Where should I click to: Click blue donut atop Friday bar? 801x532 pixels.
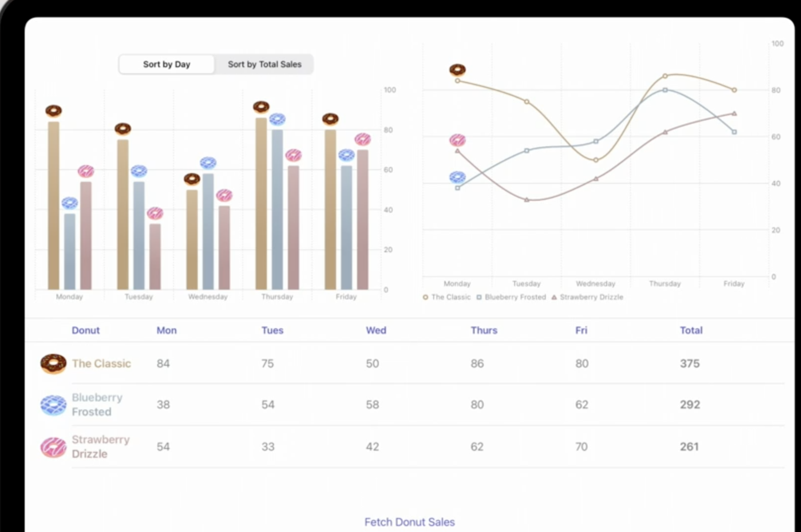point(347,155)
